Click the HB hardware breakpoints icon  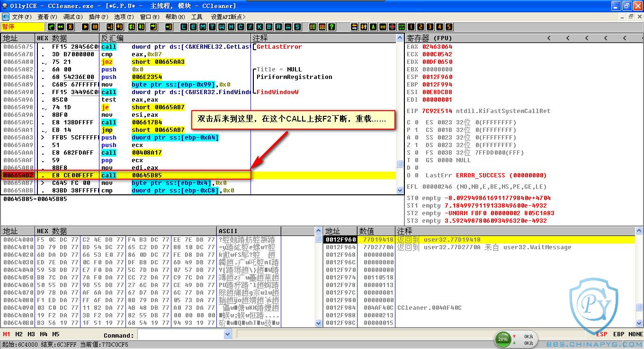(383, 27)
